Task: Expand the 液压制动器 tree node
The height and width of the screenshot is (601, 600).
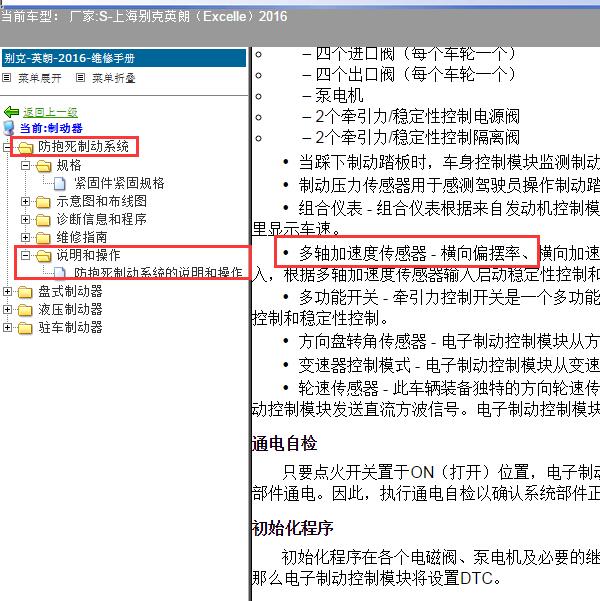Action: pos(7,309)
